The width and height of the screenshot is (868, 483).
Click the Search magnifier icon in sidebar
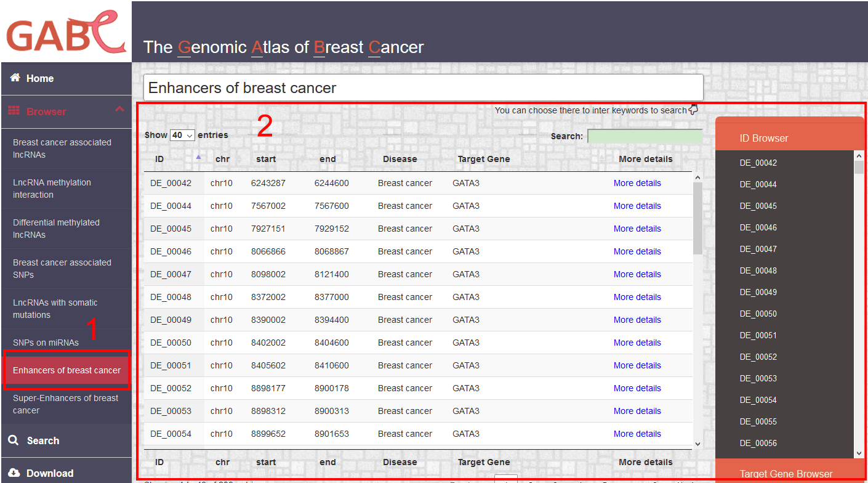coord(14,440)
